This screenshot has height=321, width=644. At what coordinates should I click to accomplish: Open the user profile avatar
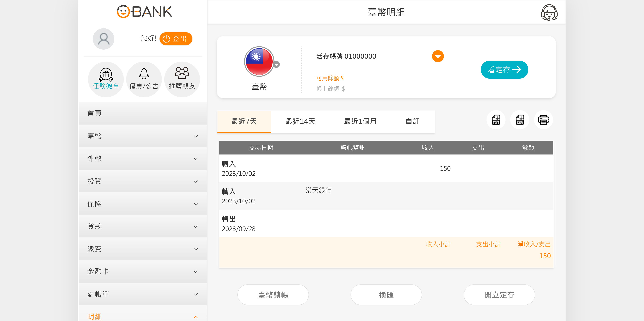pos(103,39)
